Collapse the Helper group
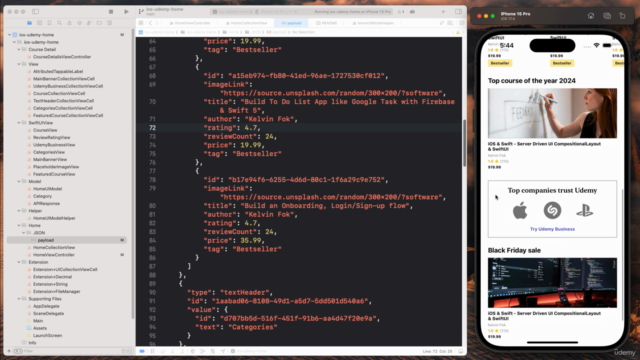This screenshot has height=360, width=640. tap(19, 211)
